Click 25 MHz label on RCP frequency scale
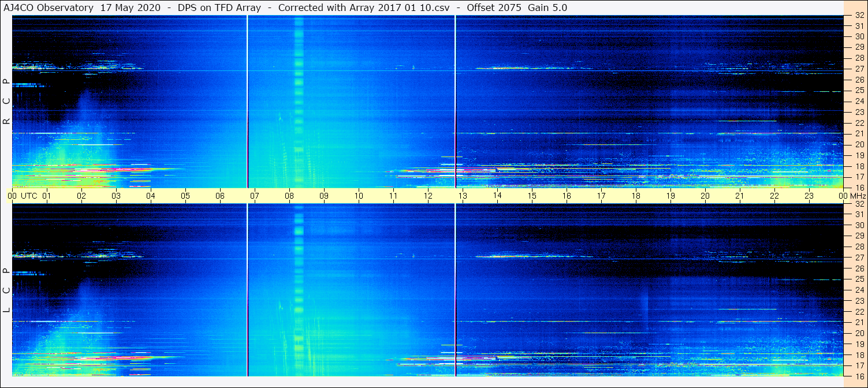Screen dimensions: 868x388 [859, 90]
